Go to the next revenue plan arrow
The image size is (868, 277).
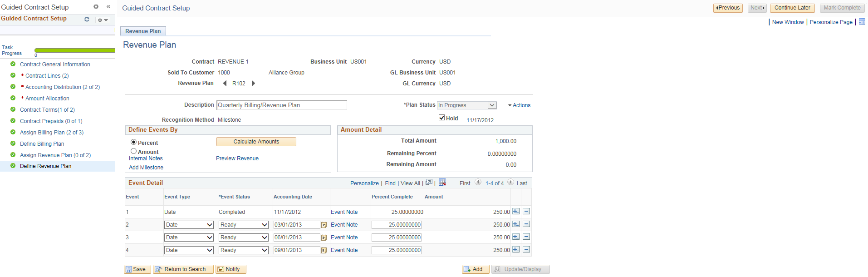coord(253,83)
